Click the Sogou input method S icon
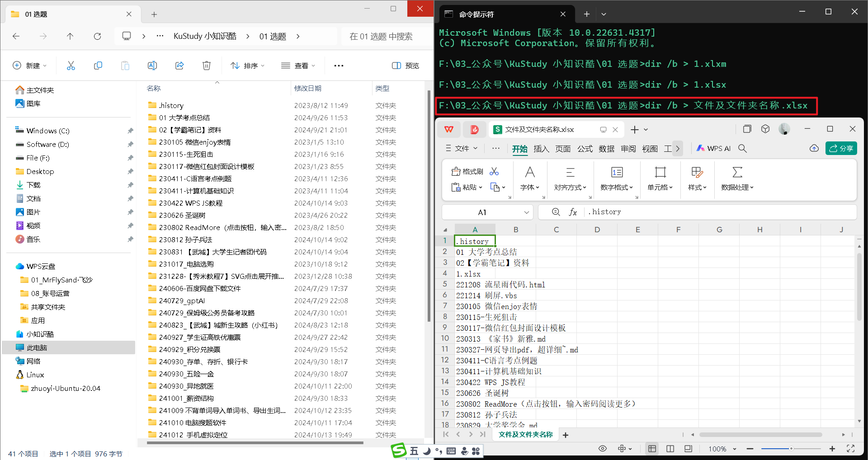The width and height of the screenshot is (868, 460). point(399,451)
